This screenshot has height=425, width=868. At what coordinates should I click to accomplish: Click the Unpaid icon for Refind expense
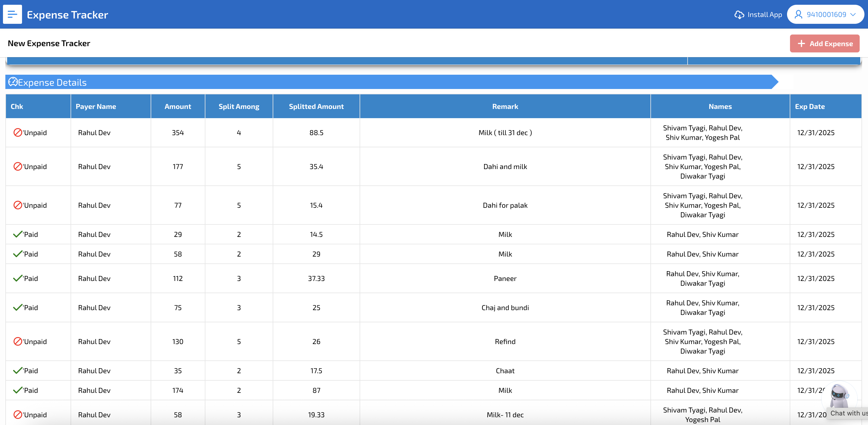coord(18,341)
